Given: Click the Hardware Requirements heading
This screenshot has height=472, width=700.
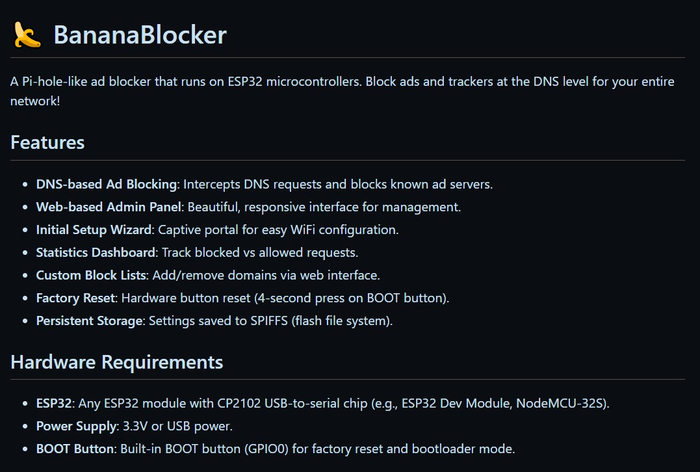Looking at the screenshot, I should tap(116, 361).
